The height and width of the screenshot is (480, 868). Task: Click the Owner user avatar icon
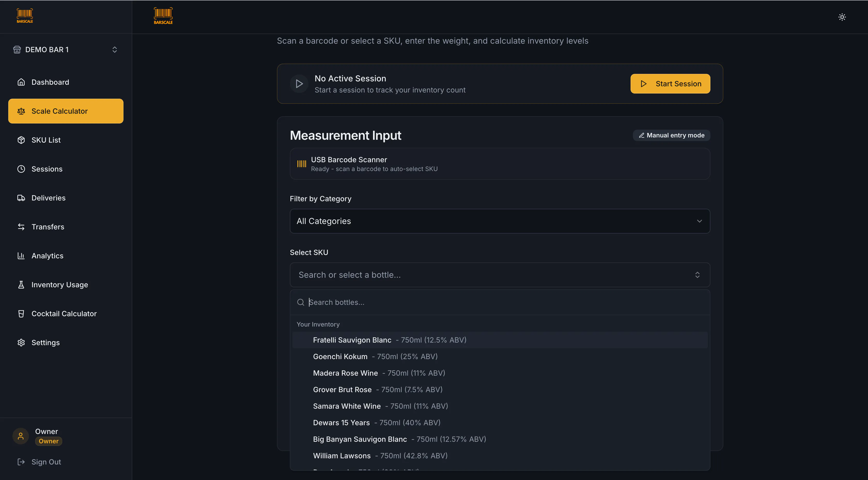coord(21,436)
